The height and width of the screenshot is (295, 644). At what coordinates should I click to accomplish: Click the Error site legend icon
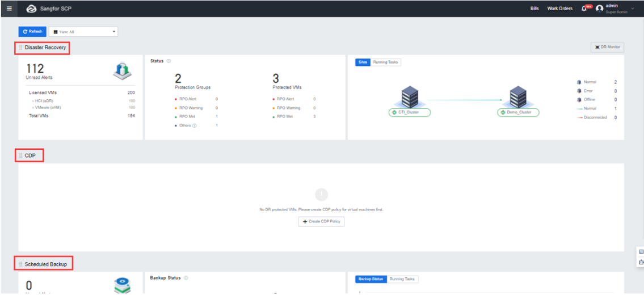pyautogui.click(x=579, y=91)
